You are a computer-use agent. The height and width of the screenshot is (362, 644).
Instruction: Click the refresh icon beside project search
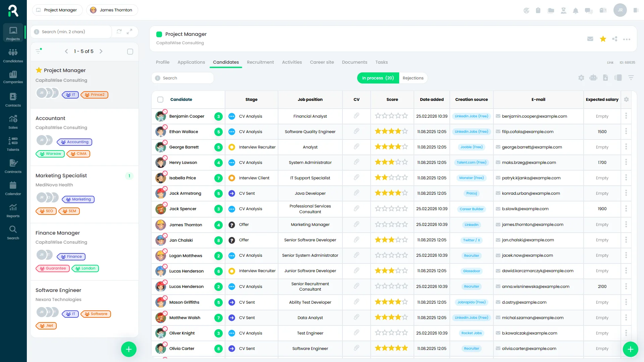(119, 32)
